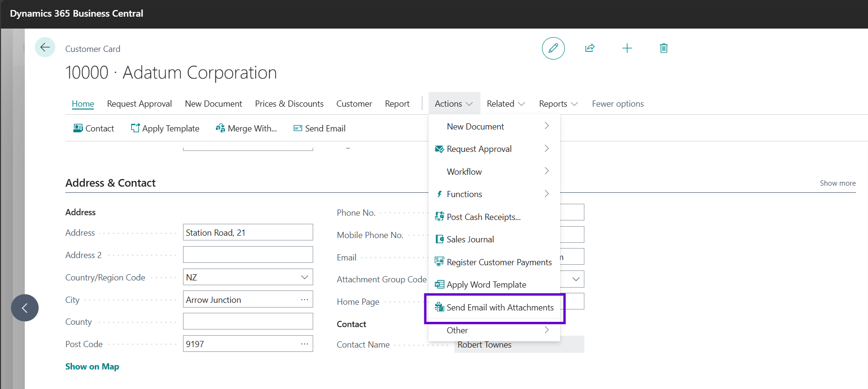Screen dimensions: 868x389
Task: Expand the Workflow submenu arrow
Action: tap(547, 171)
